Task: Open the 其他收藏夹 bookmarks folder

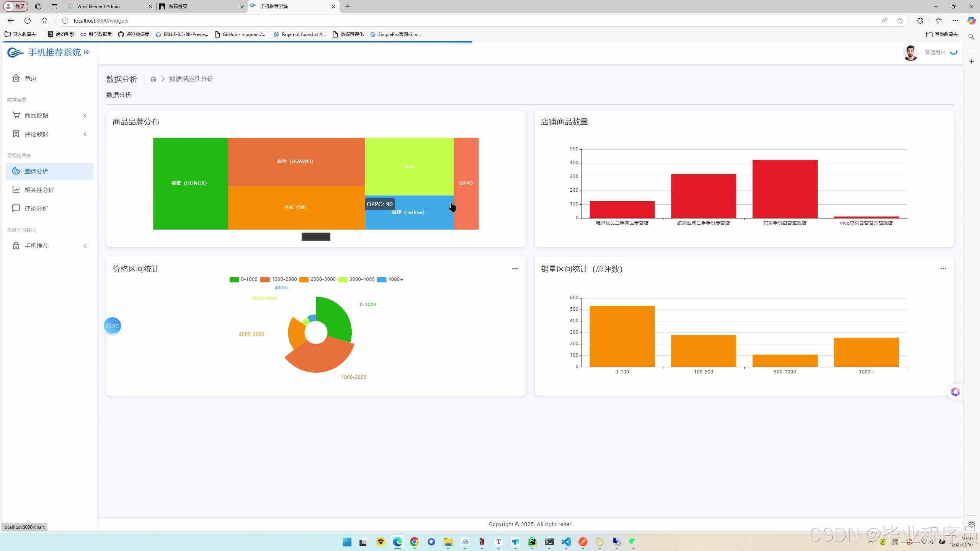Action: (942, 34)
